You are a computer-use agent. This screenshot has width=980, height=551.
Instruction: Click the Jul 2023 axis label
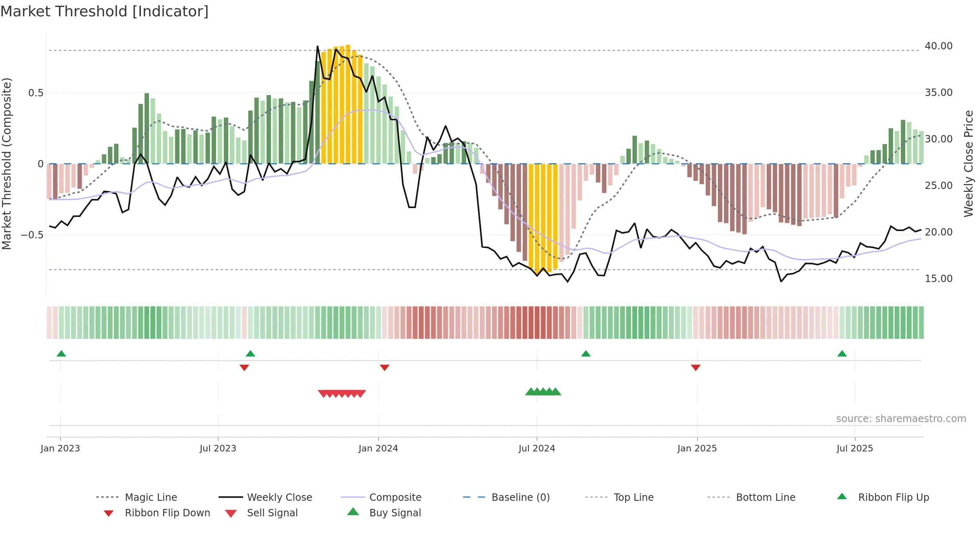(218, 449)
